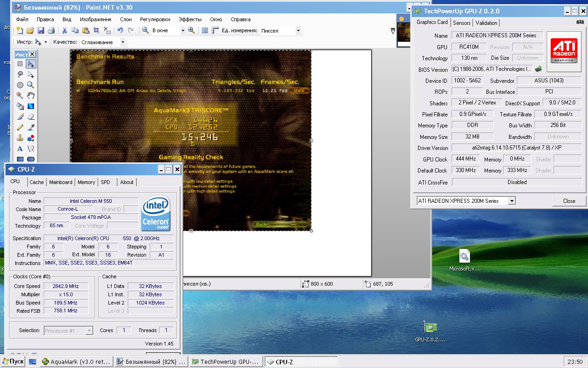Open the CPU-Z Cache tab

point(37,182)
